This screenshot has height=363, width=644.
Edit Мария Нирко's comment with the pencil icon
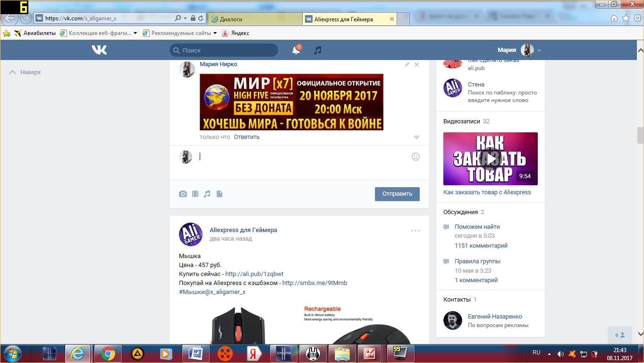point(407,64)
